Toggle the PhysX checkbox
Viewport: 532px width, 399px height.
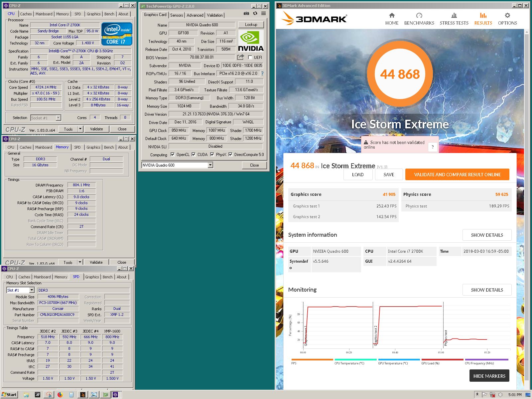pyautogui.click(x=212, y=154)
